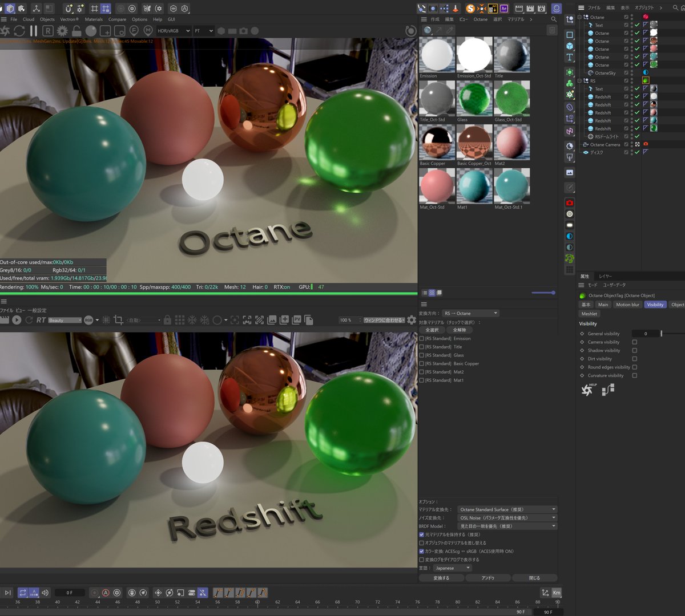
Task: Toggle the camera lock icon in Live Viewer
Action: click(x=76, y=31)
